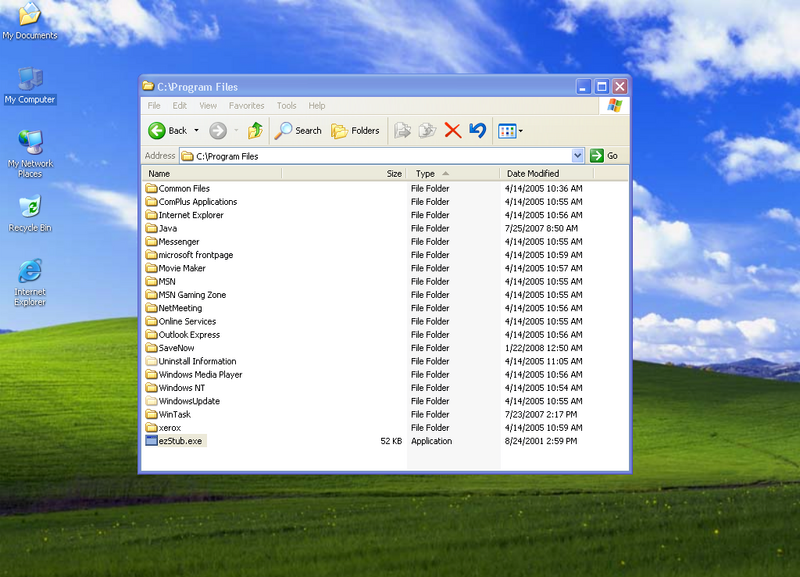Sort by Date Modified column header
Screen dimensions: 800x577
coord(546,173)
